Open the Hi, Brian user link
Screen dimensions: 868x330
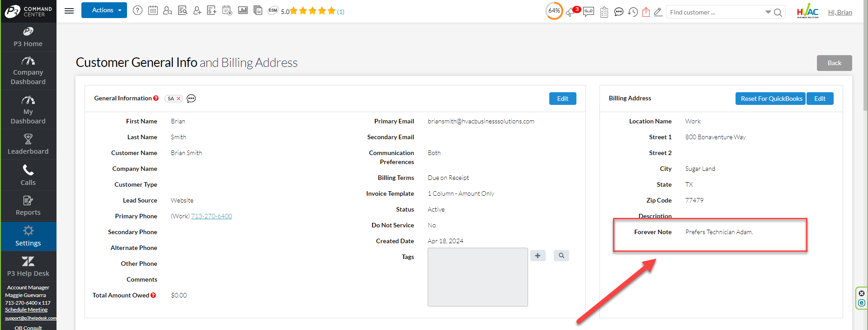(840, 12)
